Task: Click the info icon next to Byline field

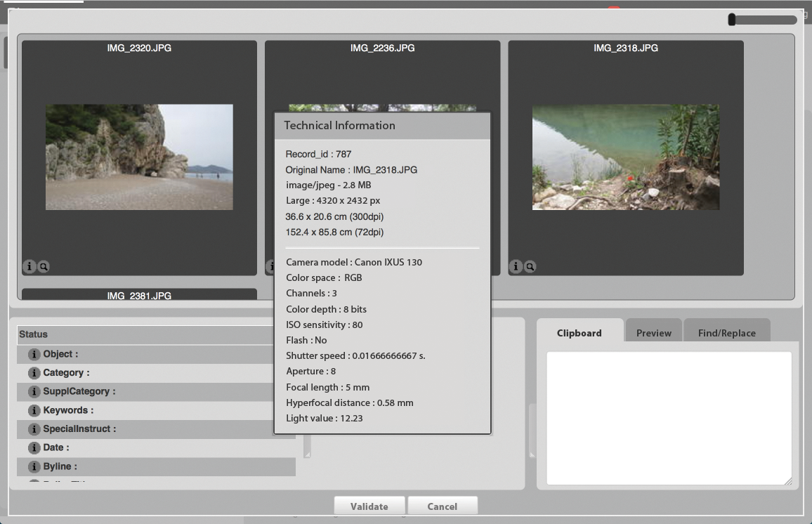Action: click(x=34, y=466)
